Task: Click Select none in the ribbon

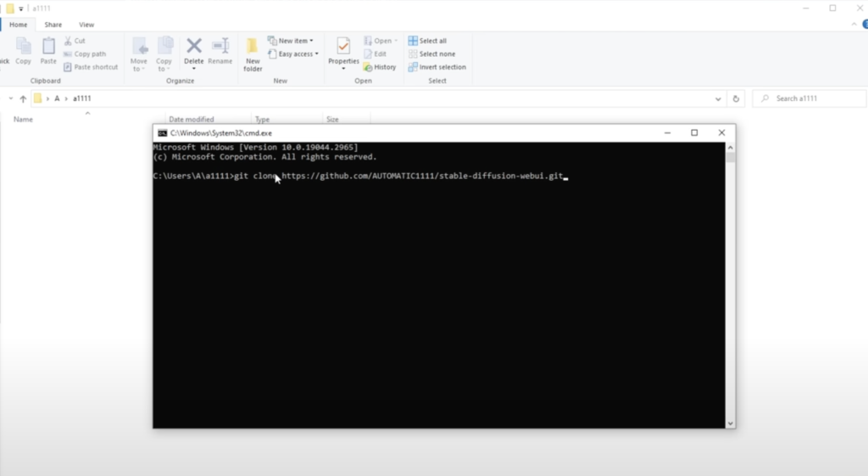Action: (x=431, y=53)
